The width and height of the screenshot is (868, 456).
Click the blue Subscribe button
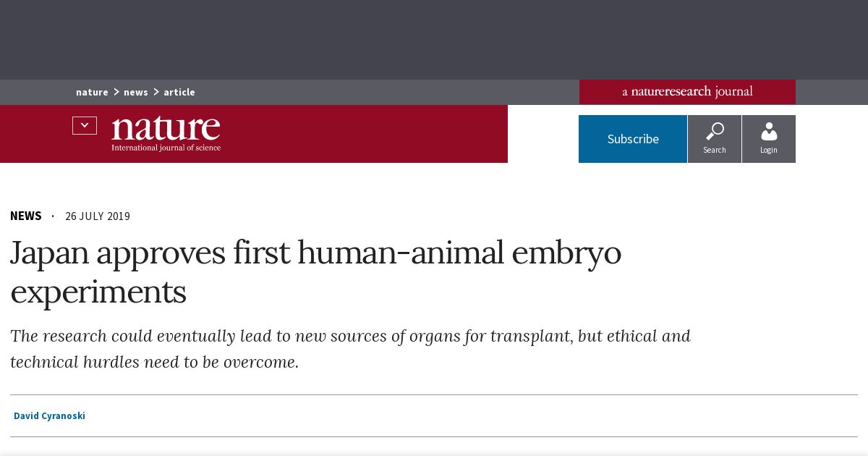click(633, 139)
